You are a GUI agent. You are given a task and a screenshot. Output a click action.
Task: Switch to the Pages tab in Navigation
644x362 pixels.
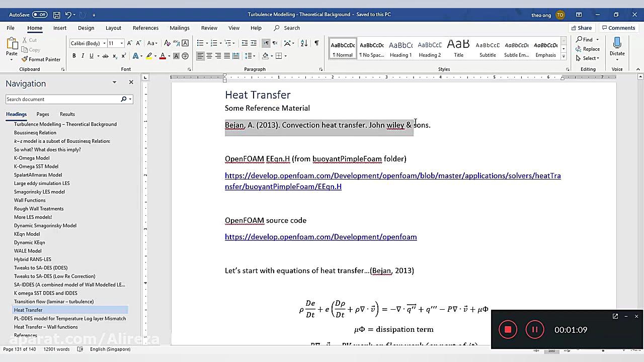point(43,114)
